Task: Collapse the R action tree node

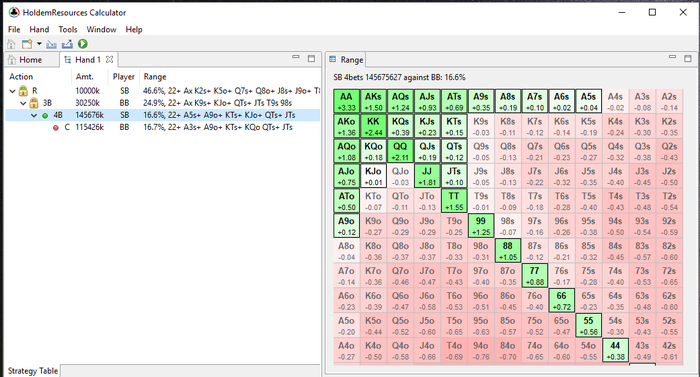Action: click(12, 91)
